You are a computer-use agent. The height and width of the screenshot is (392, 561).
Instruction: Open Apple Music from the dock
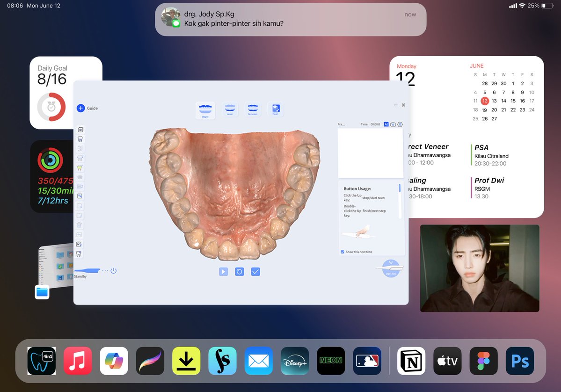click(78, 361)
